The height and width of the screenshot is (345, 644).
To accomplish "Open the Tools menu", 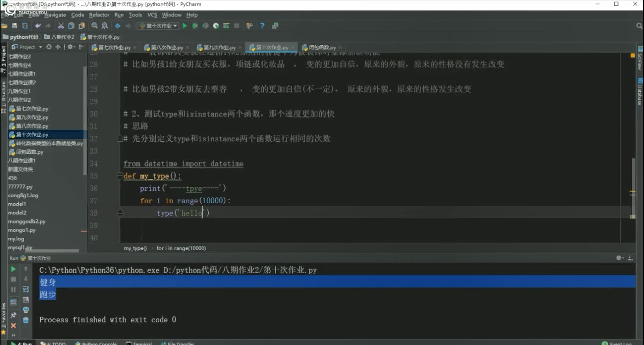I will pyautogui.click(x=135, y=15).
